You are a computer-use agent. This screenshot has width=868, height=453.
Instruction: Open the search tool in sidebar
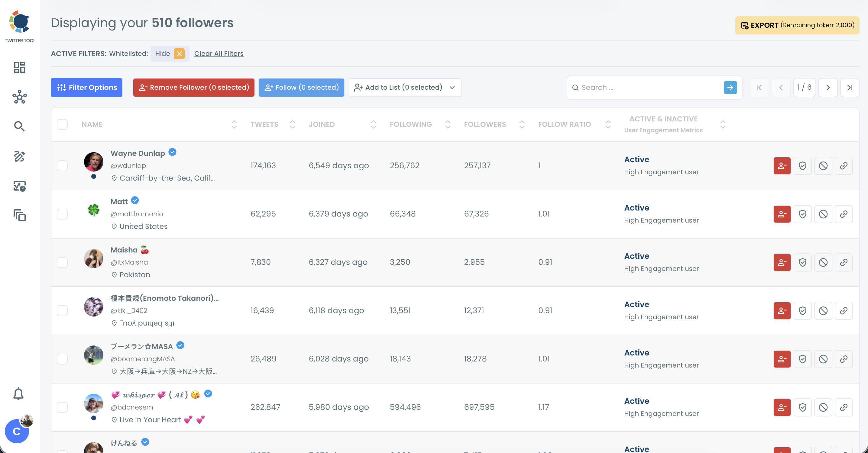pos(20,126)
